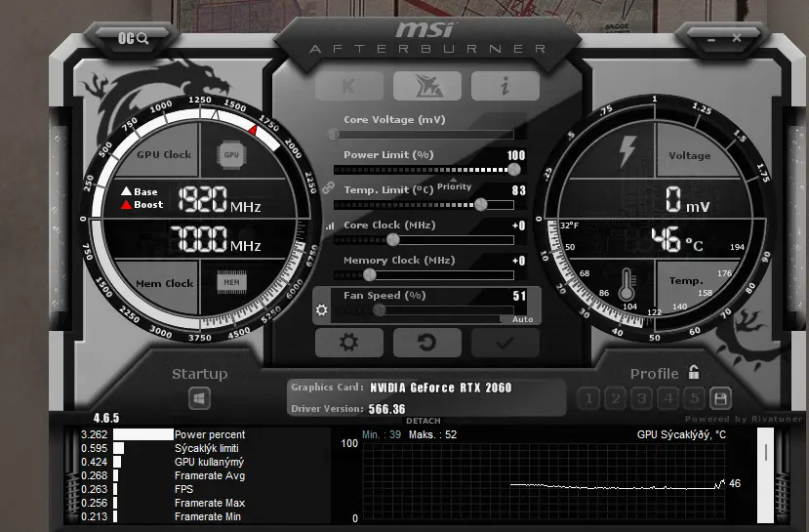
Task: Click the Priority arrow under Power Limit
Action: (454, 180)
